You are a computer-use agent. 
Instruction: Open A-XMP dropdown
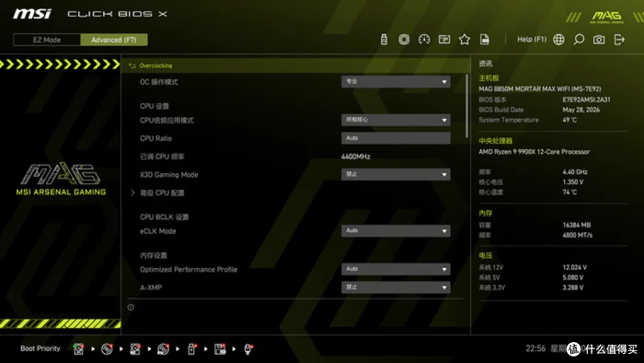click(395, 287)
